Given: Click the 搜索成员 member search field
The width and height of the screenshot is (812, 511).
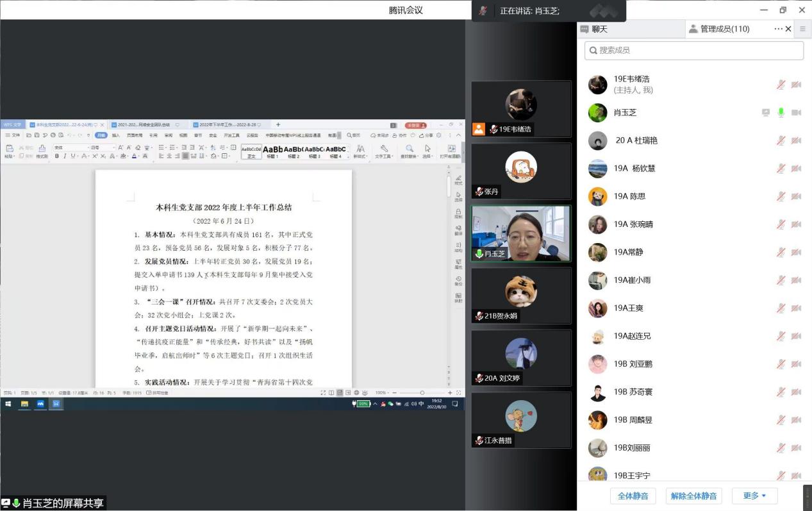Looking at the screenshot, I should pyautogui.click(x=693, y=50).
